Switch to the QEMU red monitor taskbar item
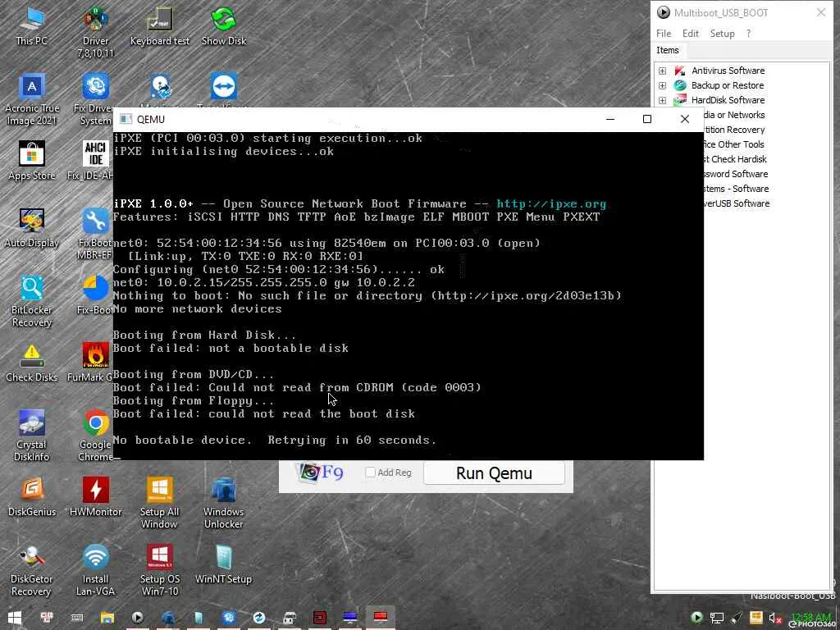The height and width of the screenshot is (630, 840). [x=381, y=618]
